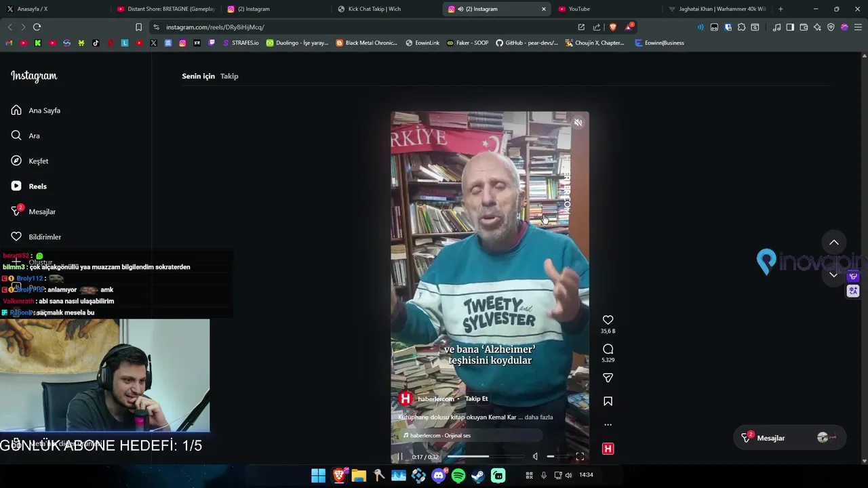Click haberlercom profile avatar
The width and height of the screenshot is (868, 488).
[406, 399]
